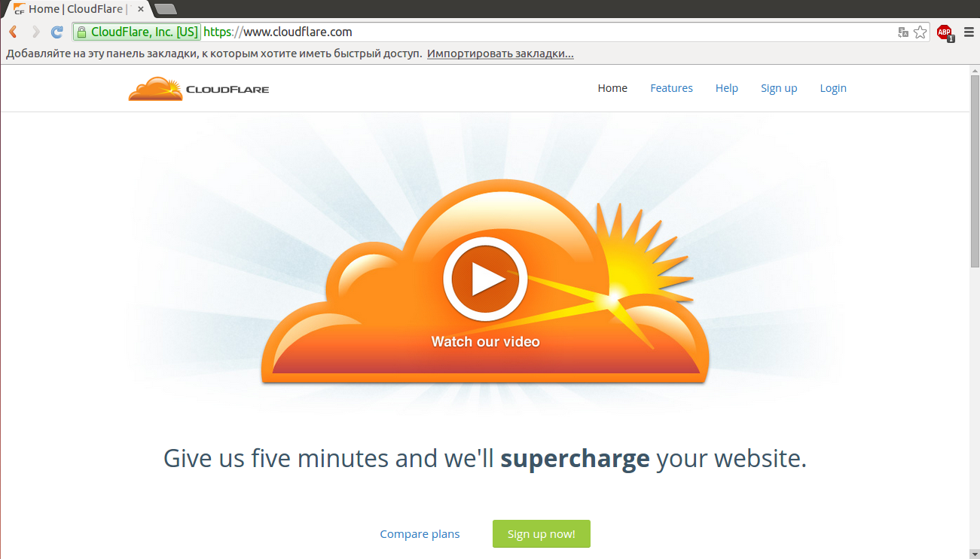Click the supercharge headline text
This screenshot has width=980, height=559.
point(575,459)
